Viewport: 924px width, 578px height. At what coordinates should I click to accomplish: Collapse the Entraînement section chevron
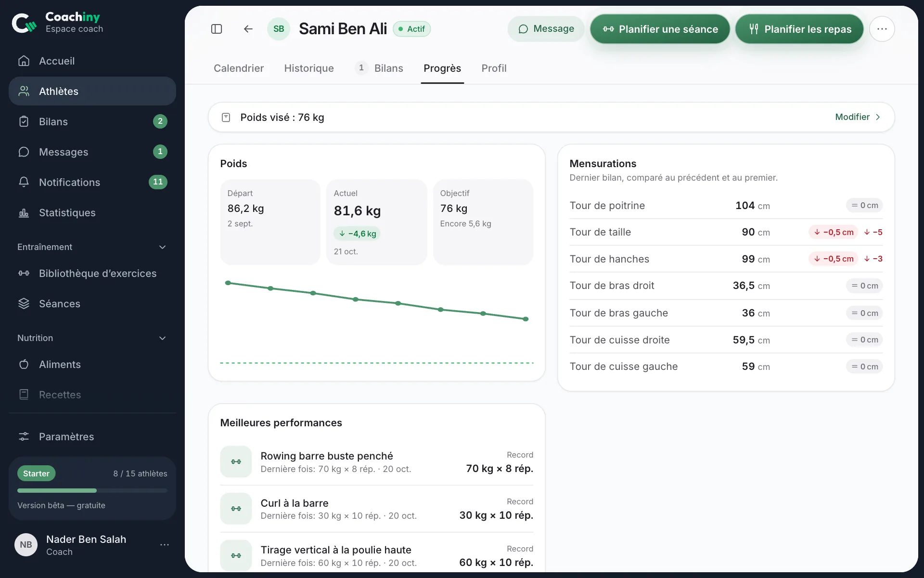coord(163,247)
